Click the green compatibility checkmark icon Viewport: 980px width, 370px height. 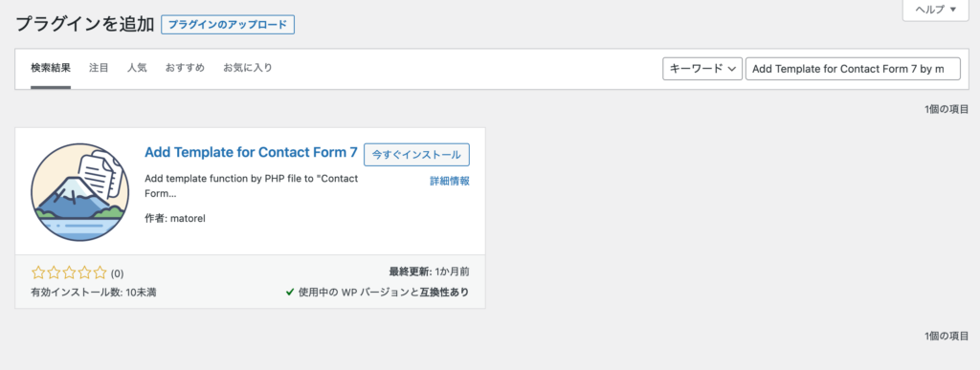pyautogui.click(x=289, y=292)
